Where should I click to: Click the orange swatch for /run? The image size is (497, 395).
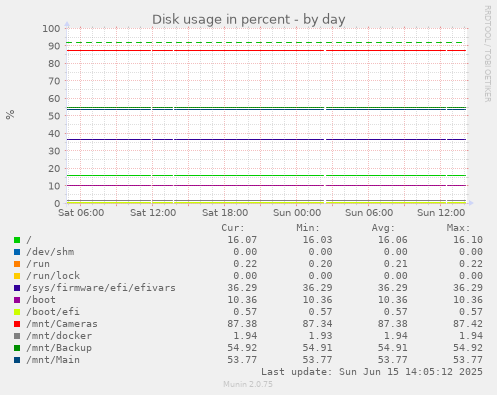pyautogui.click(x=17, y=264)
